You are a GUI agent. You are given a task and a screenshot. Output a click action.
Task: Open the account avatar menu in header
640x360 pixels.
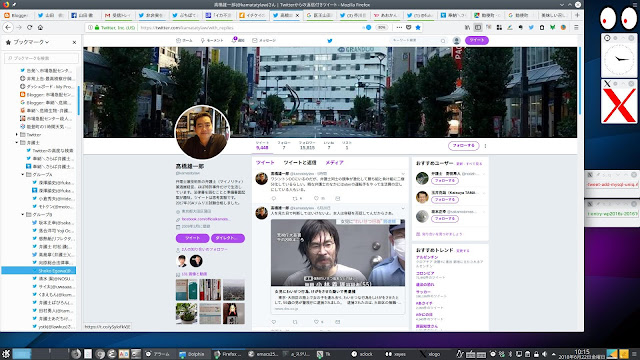[x=457, y=40]
